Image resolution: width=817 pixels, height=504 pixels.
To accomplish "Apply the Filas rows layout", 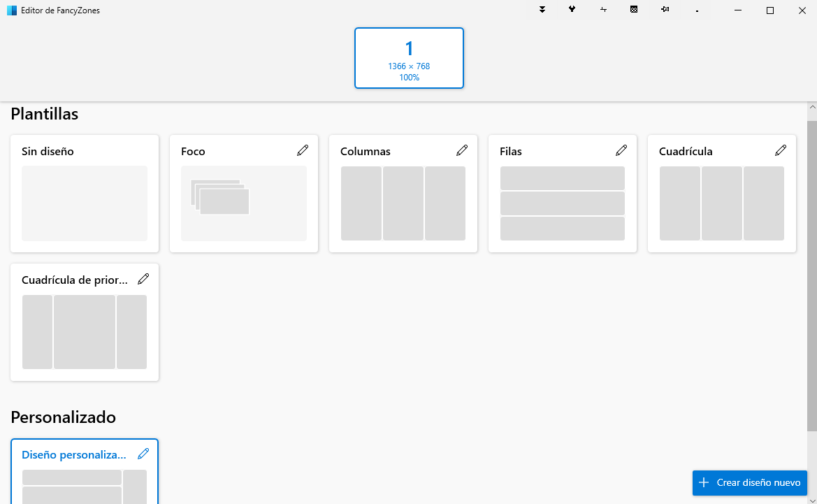I will tap(562, 203).
